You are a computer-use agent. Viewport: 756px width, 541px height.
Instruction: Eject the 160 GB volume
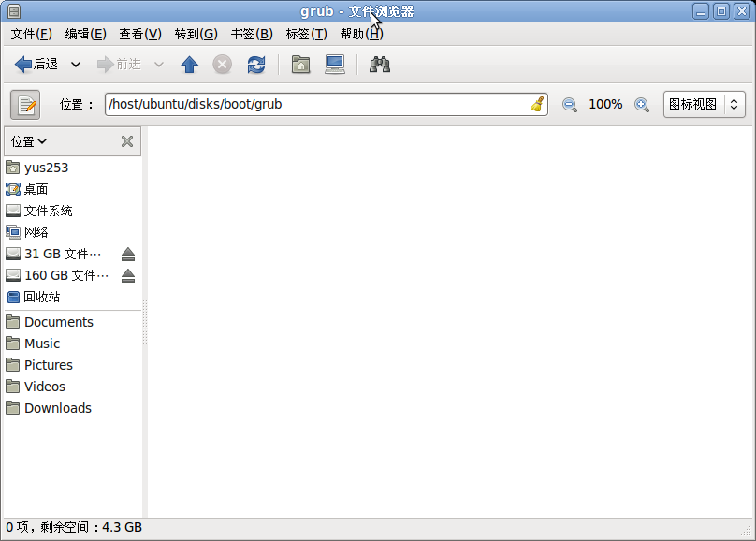(128, 275)
